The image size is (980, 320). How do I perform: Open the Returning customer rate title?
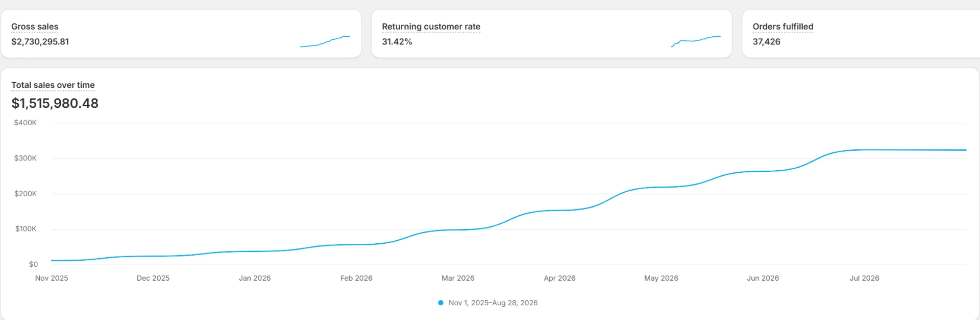(431, 27)
